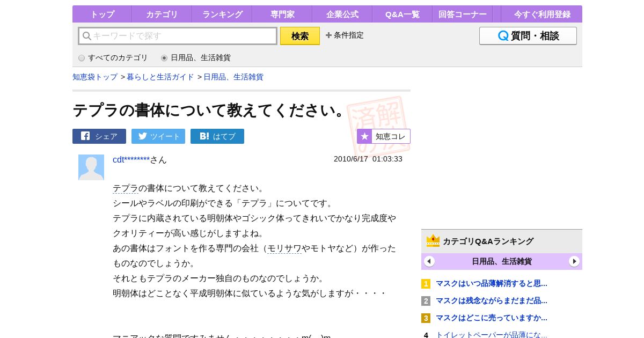The width and height of the screenshot is (644, 338).
Task: Open the ランキング tab
Action: (222, 14)
